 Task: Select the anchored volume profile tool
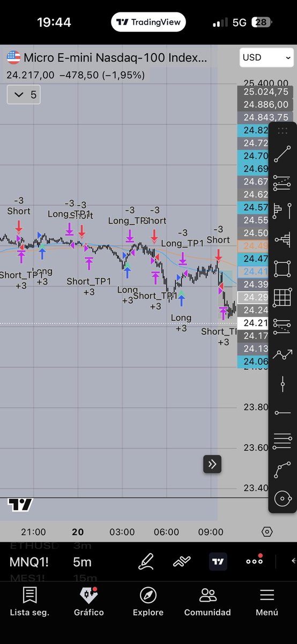[282, 239]
